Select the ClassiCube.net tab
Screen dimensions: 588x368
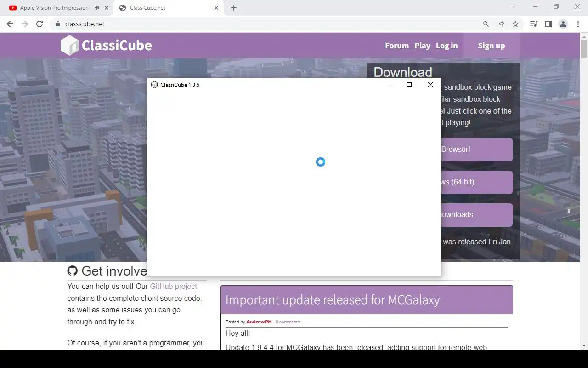pyautogui.click(x=168, y=8)
